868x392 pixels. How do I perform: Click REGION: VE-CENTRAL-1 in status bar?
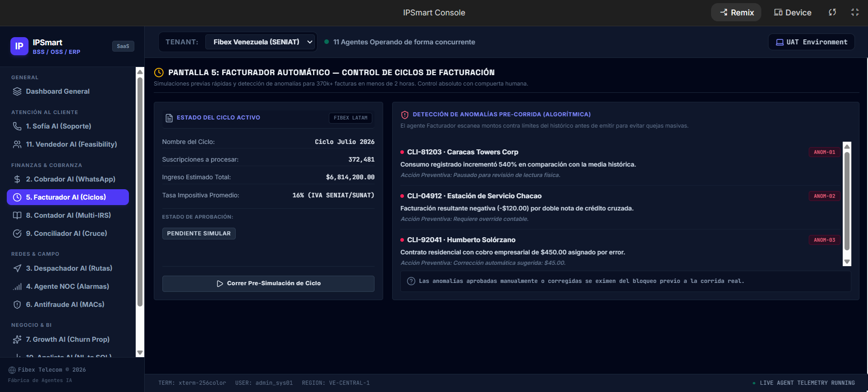336,383
